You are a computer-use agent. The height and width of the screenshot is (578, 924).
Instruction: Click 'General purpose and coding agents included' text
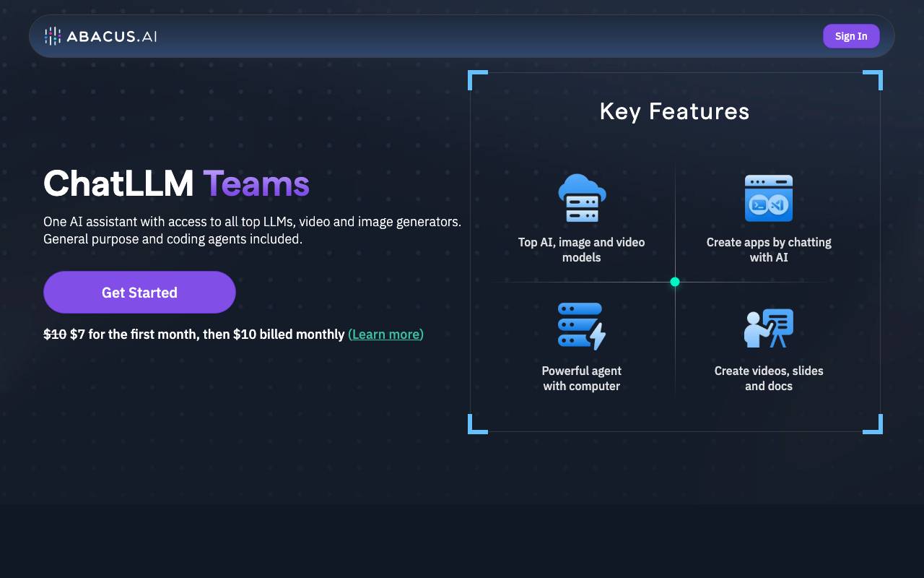173,239
